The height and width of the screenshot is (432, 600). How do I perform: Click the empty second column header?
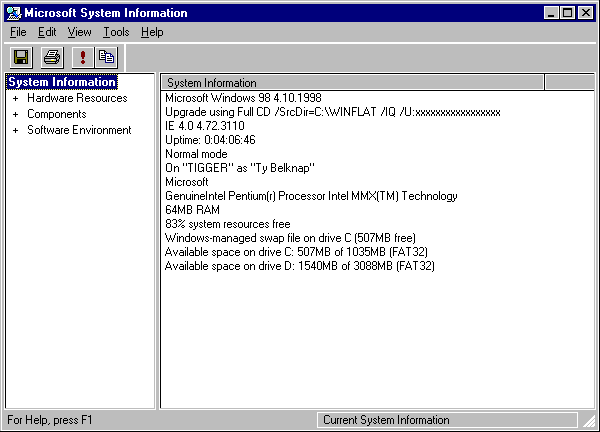[569, 83]
